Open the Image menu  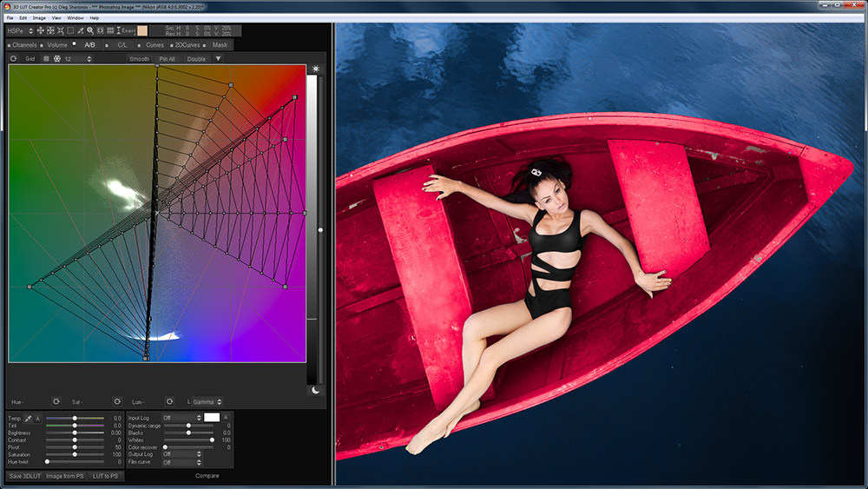[39, 17]
